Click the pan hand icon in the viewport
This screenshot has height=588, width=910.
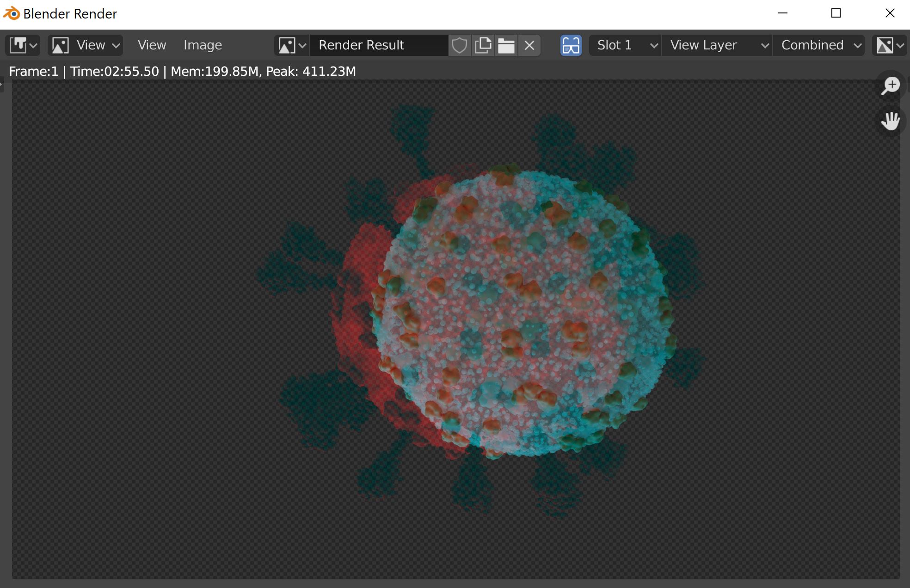891,121
